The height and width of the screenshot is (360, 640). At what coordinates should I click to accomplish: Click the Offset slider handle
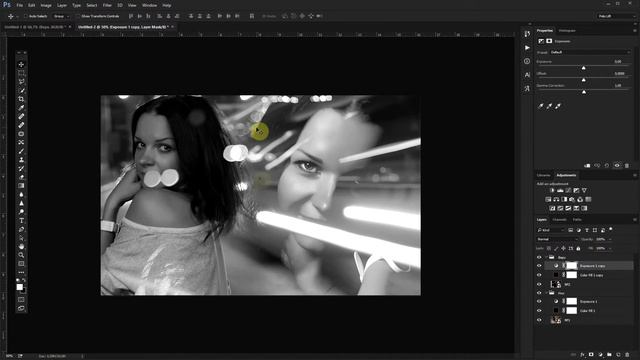584,80
